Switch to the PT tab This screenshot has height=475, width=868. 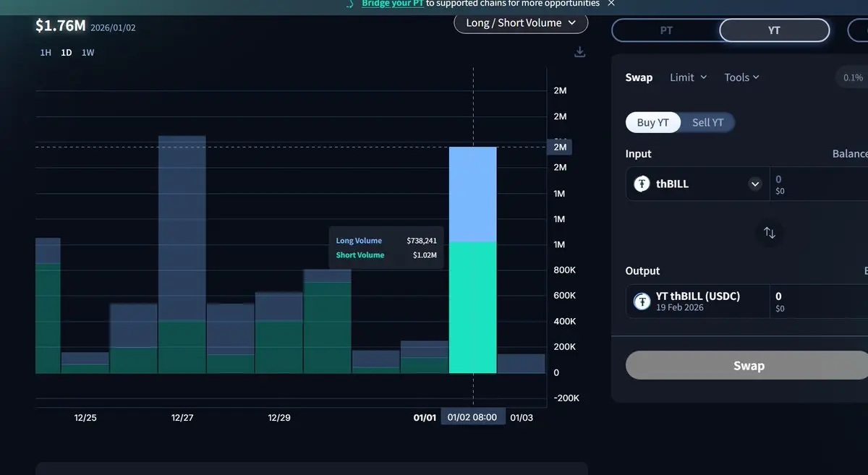pyautogui.click(x=666, y=30)
